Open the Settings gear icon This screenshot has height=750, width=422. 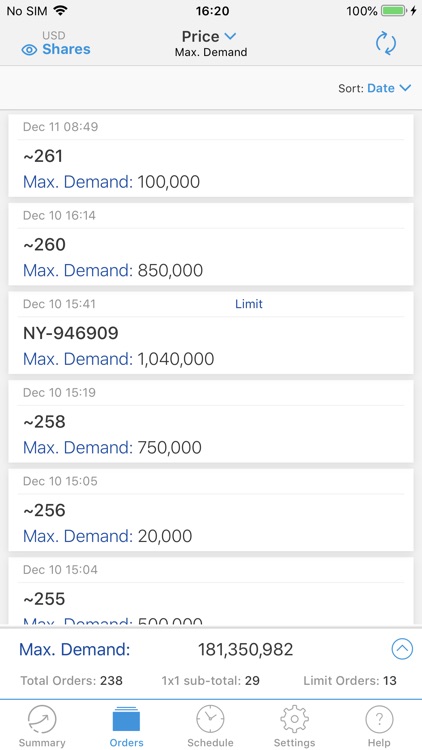(x=294, y=719)
